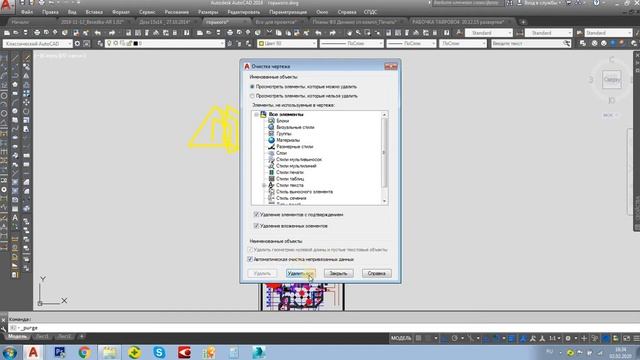Open the Файл menu

pos(27,12)
